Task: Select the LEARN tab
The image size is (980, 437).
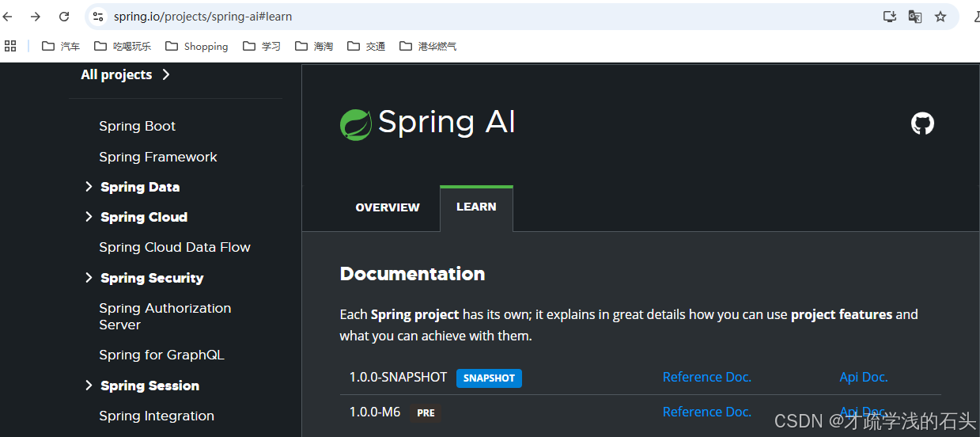Action: (x=476, y=207)
